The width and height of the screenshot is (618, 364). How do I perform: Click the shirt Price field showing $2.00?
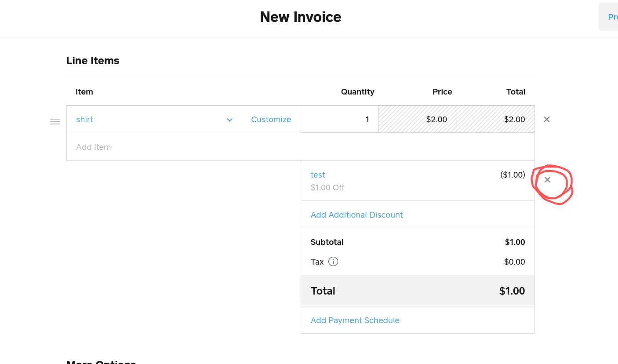click(x=418, y=120)
